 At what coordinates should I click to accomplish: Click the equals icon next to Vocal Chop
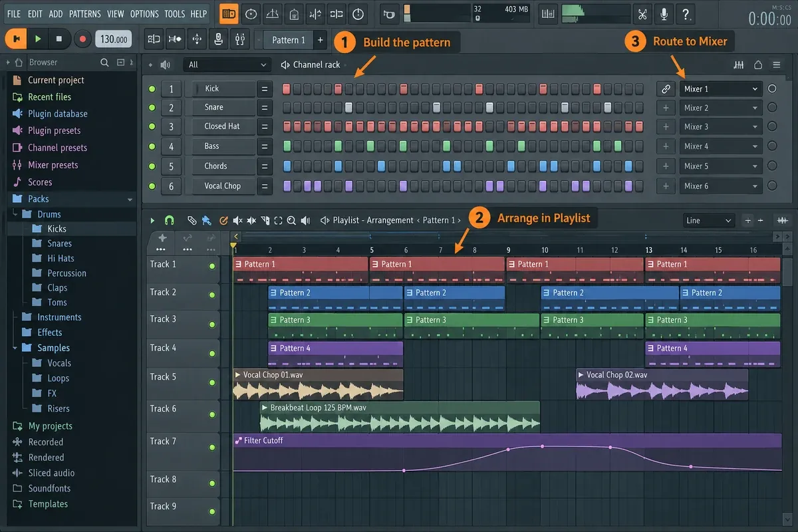(x=265, y=186)
